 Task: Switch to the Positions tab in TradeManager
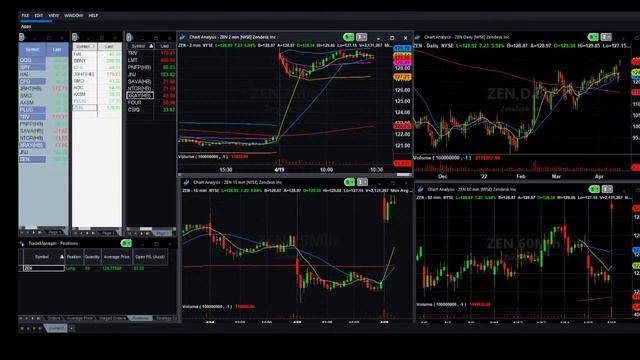pyautogui.click(x=141, y=318)
